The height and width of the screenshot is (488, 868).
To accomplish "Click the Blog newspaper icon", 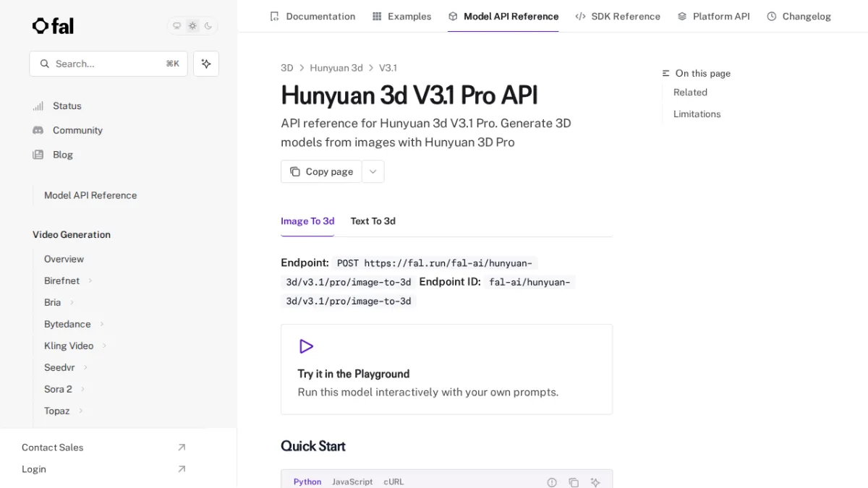I will tap(38, 155).
